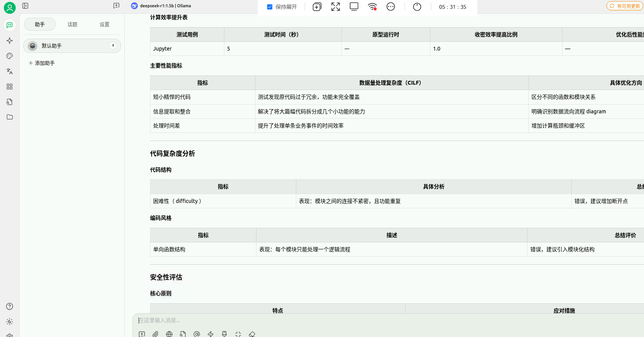Open the chat assistants page icon
644x337 pixels.
pos(10,25)
